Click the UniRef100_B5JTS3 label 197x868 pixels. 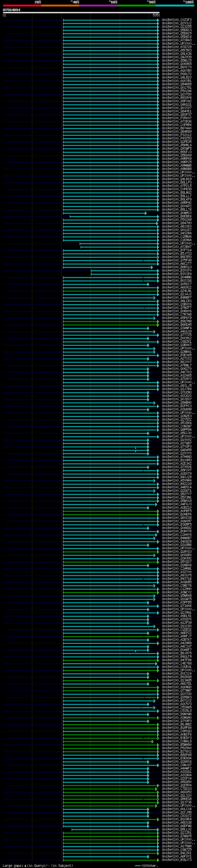coord(177,253)
